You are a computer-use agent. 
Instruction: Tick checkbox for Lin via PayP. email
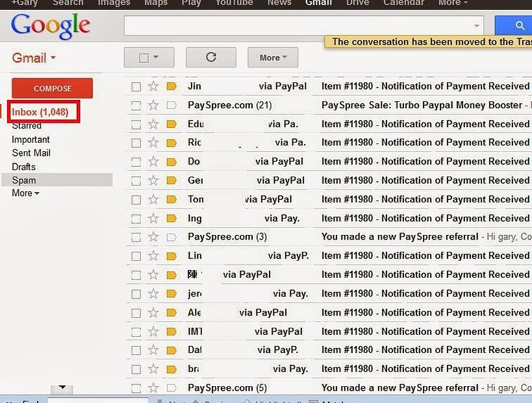pyautogui.click(x=136, y=256)
